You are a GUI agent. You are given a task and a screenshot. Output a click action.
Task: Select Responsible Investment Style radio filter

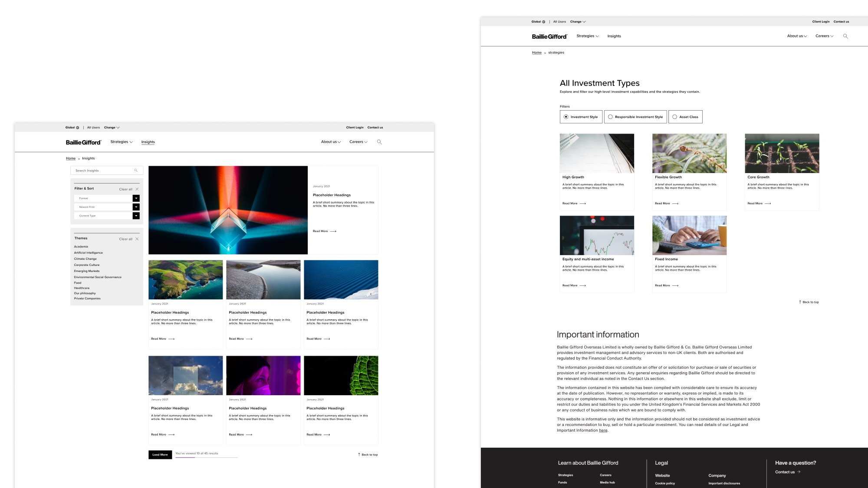point(610,117)
